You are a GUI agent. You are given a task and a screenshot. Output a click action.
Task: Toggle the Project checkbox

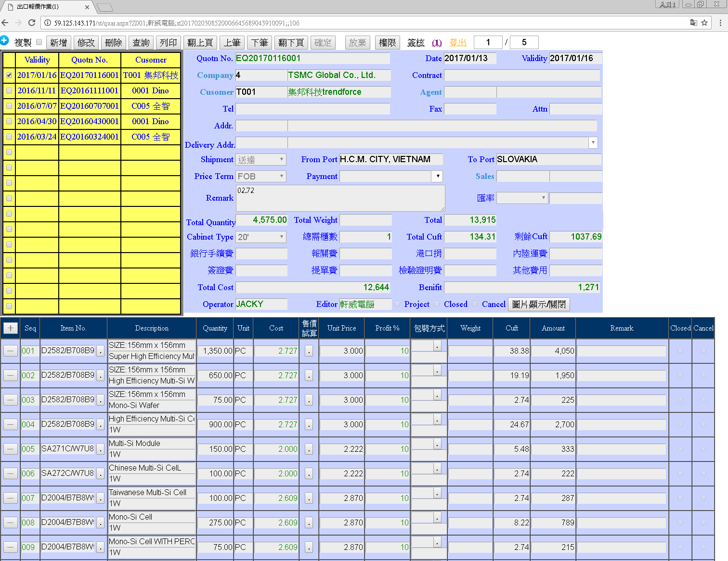(x=397, y=304)
